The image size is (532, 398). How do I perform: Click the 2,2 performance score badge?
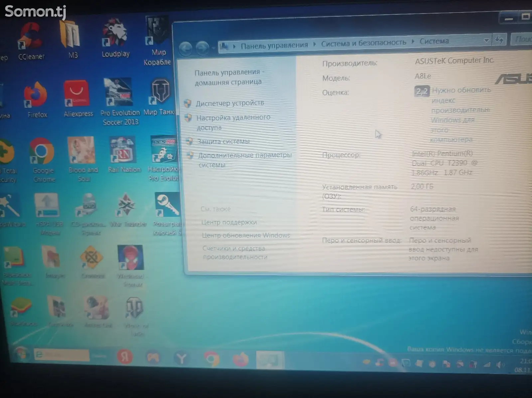coord(422,91)
